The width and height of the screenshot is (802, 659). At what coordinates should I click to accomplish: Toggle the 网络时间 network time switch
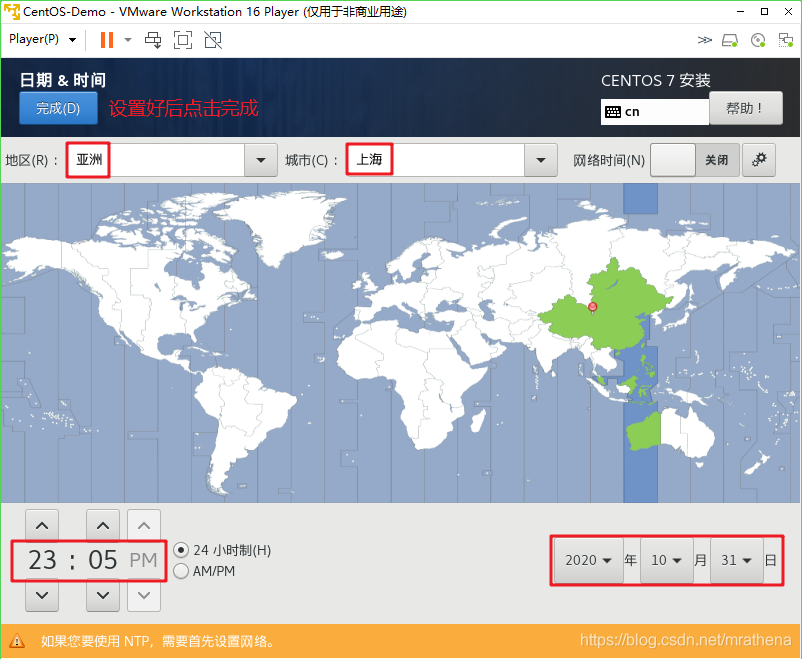coord(695,160)
